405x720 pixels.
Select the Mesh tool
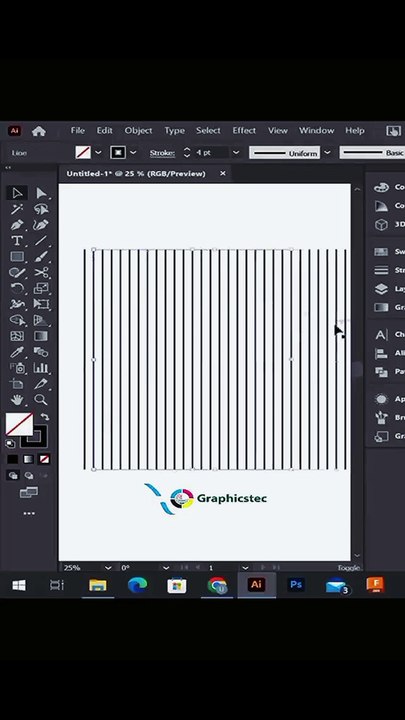17,336
